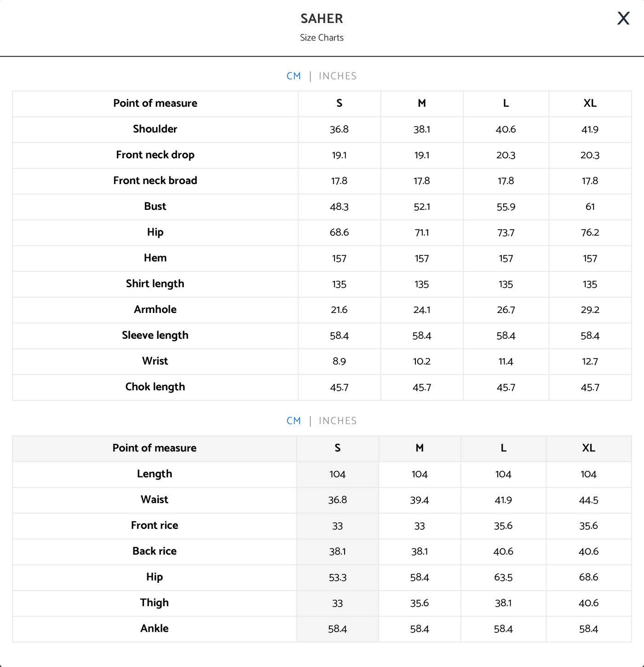
Task: Click the Ankle row label
Action: pyautogui.click(x=155, y=628)
